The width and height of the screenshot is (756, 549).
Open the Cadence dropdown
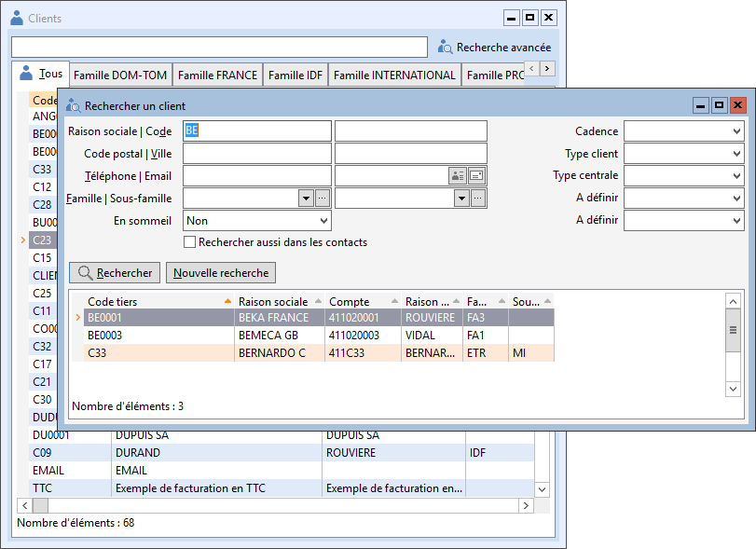(x=683, y=131)
